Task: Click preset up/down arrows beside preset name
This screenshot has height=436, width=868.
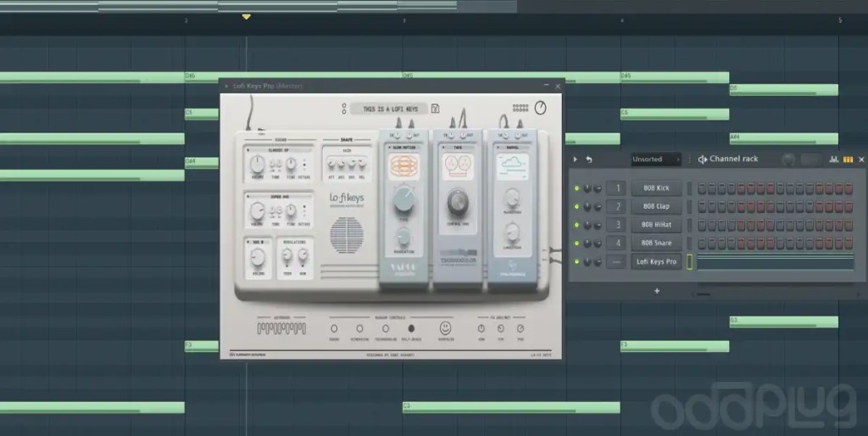Action: pyautogui.click(x=344, y=109)
